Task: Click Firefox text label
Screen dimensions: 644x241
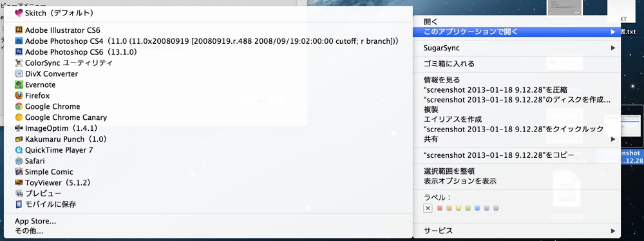Action: click(37, 95)
